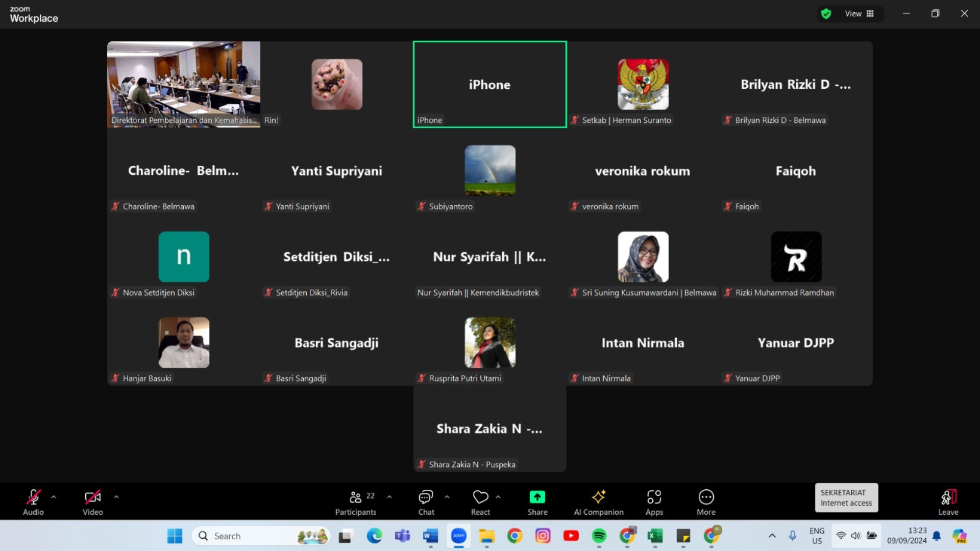Open AI Companion
The height and width of the screenshot is (551, 980).
599,502
